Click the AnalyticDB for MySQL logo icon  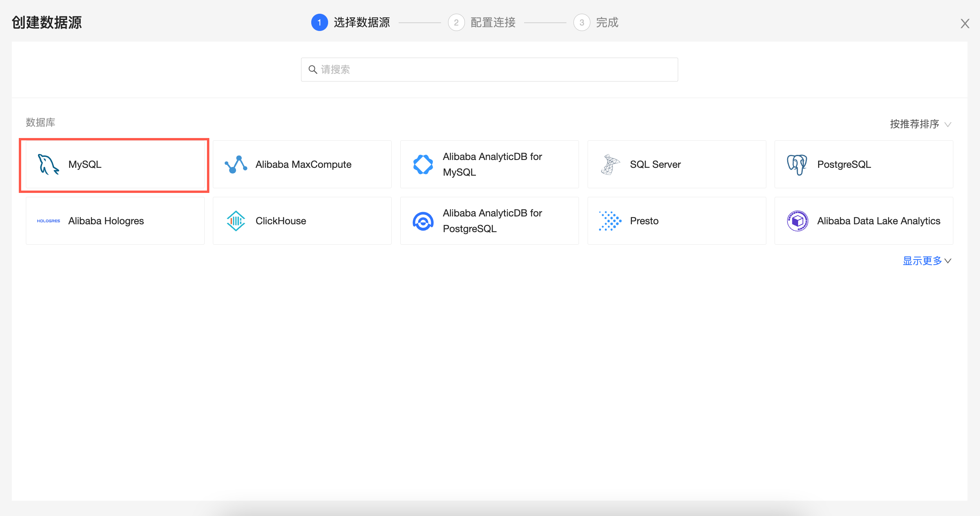[x=423, y=164]
